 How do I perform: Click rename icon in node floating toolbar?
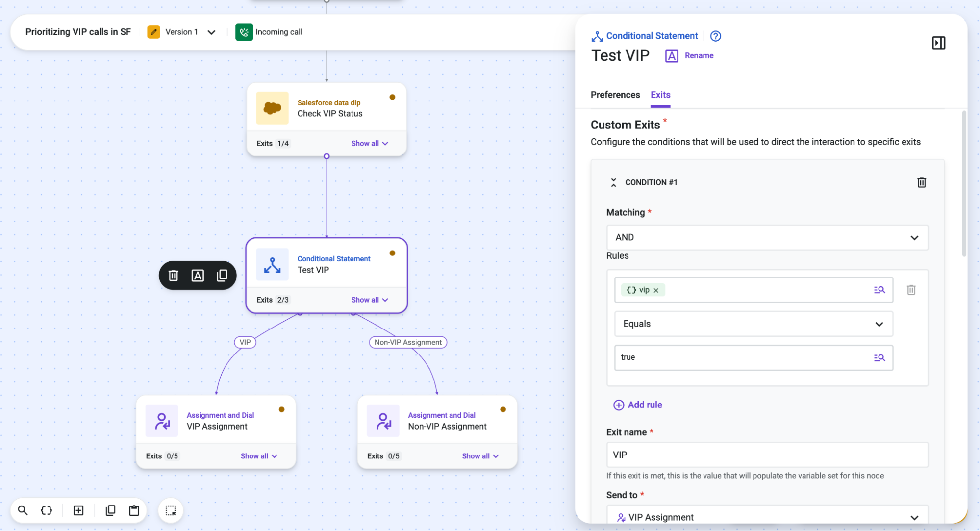pos(198,276)
